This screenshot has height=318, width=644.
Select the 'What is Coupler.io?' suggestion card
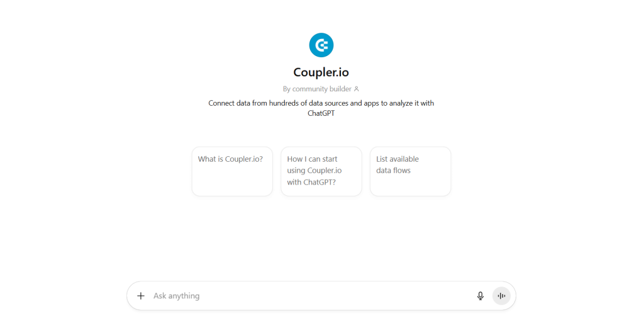click(232, 171)
